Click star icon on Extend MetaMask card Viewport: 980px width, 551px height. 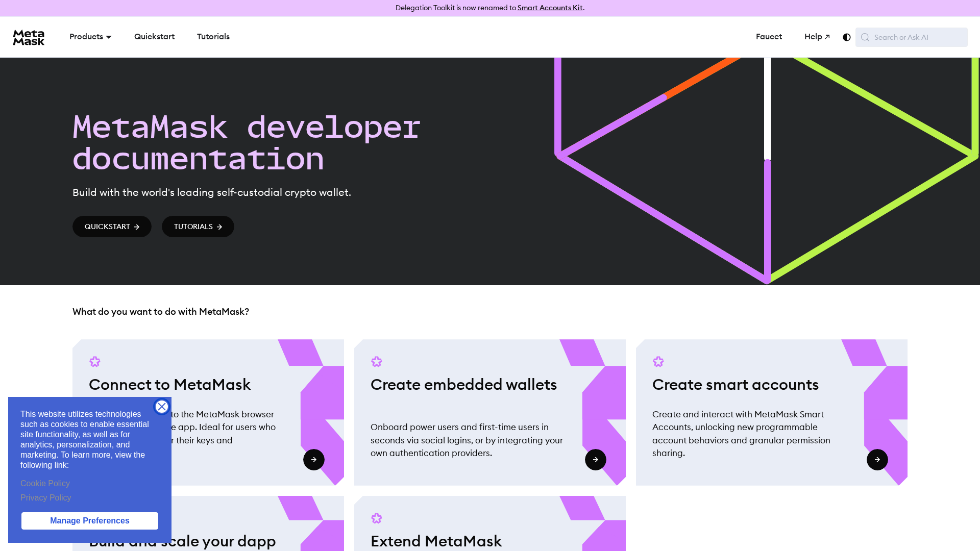[377, 518]
